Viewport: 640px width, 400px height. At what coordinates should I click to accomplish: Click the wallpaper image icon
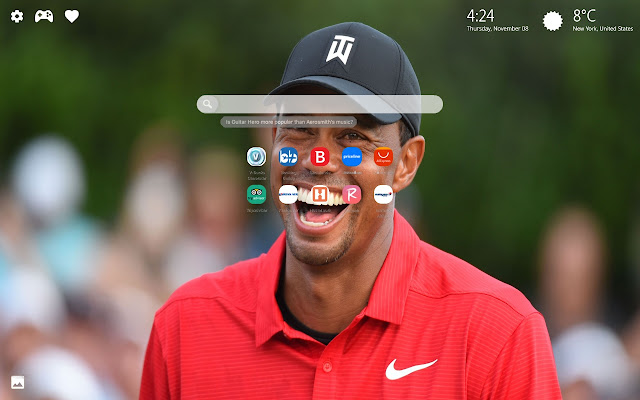[18, 382]
